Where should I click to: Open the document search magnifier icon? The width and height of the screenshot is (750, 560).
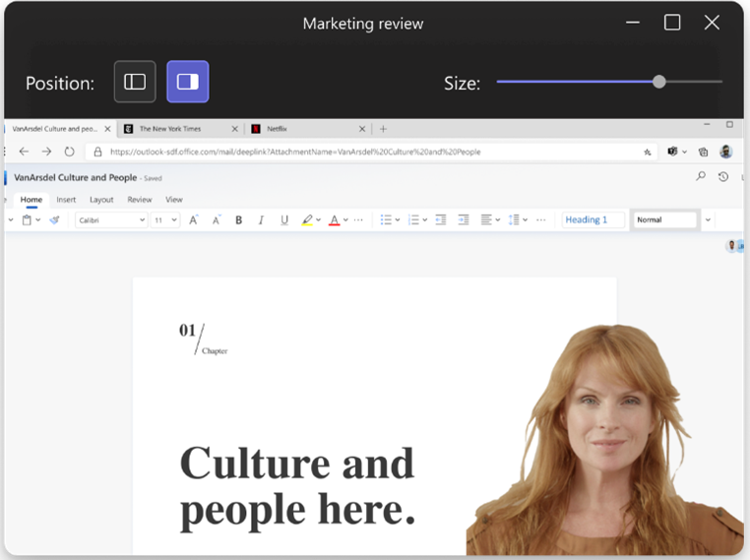tap(701, 177)
